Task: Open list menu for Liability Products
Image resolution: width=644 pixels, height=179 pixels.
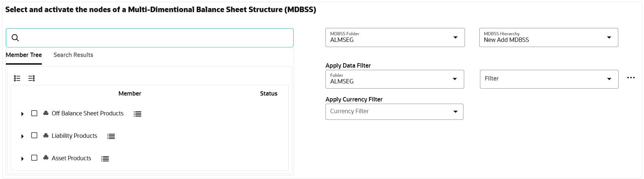Action: point(111,136)
